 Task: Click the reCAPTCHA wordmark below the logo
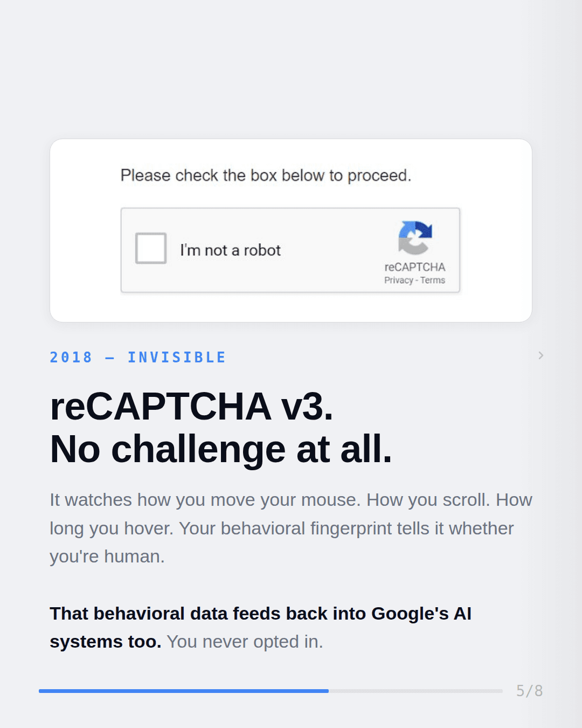415,265
